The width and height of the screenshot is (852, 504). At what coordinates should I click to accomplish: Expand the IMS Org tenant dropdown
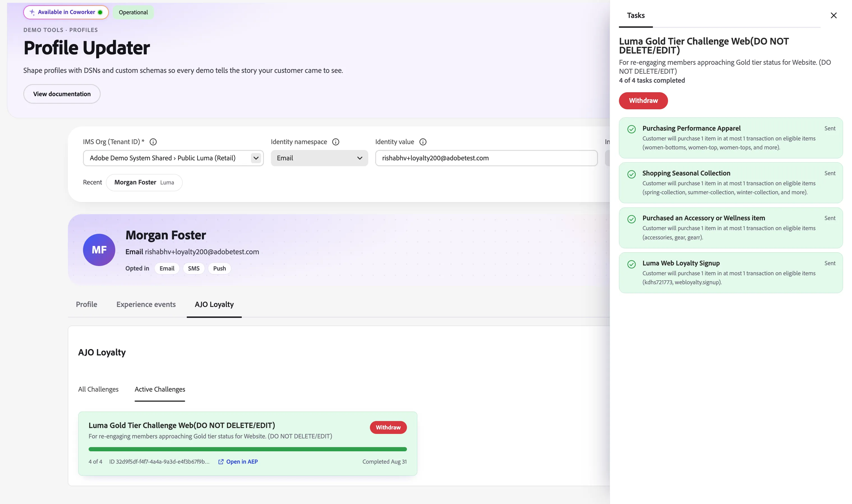coord(256,158)
